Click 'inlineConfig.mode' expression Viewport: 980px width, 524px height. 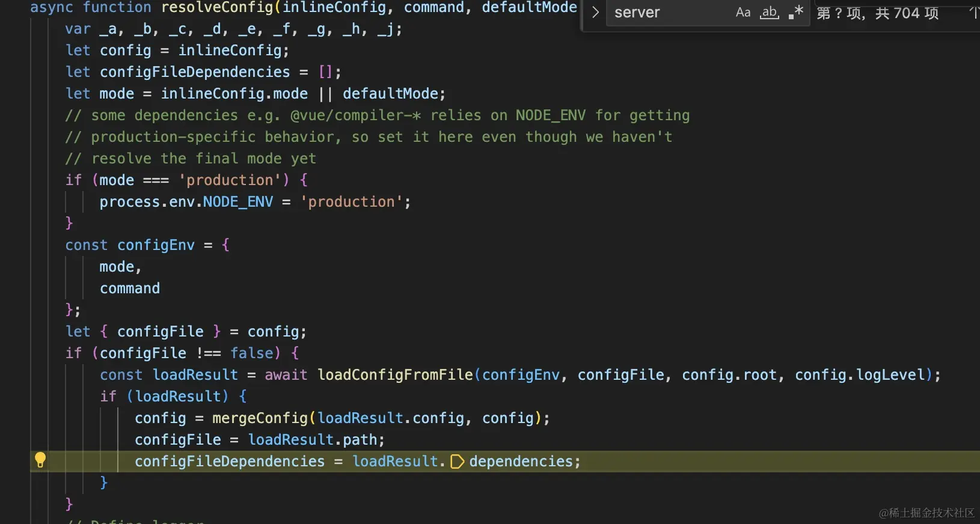coord(234,94)
